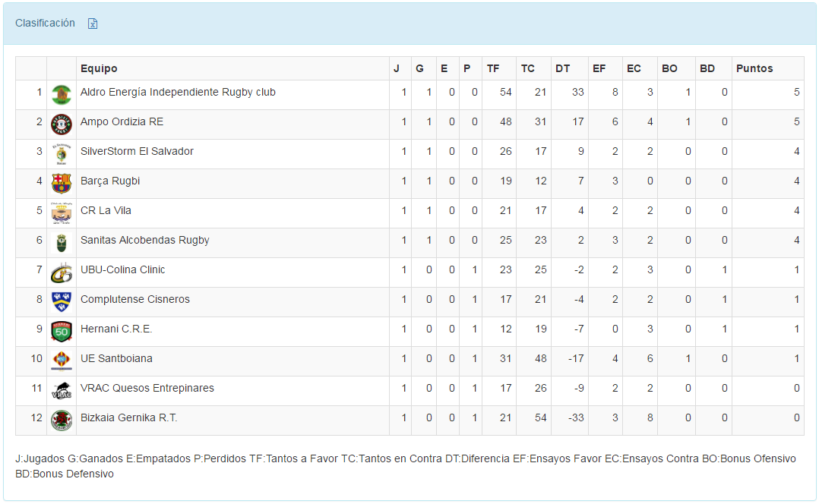Click the DT difference column header

[562, 68]
